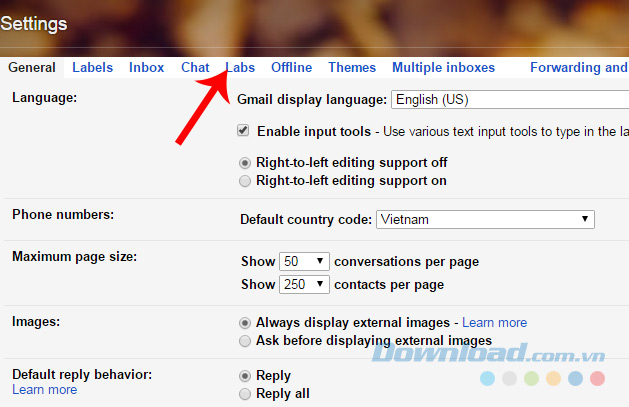Click the Images: setting label
The image size is (629, 407).
[x=36, y=322]
